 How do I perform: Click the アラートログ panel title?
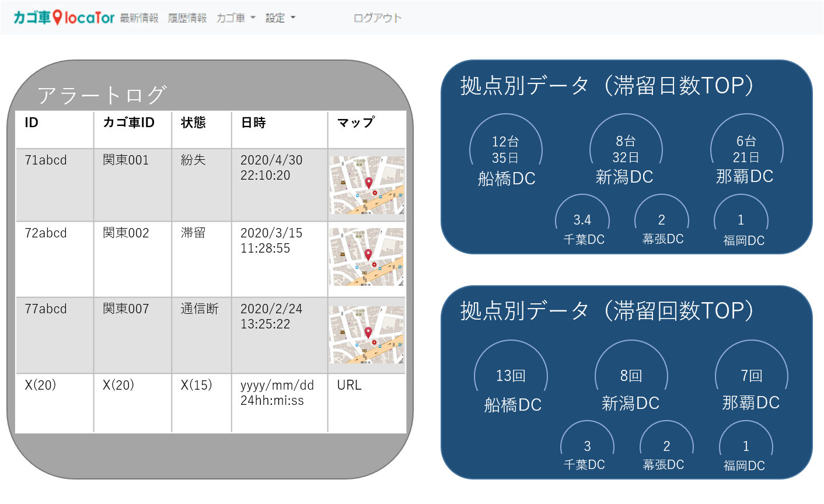pos(103,94)
